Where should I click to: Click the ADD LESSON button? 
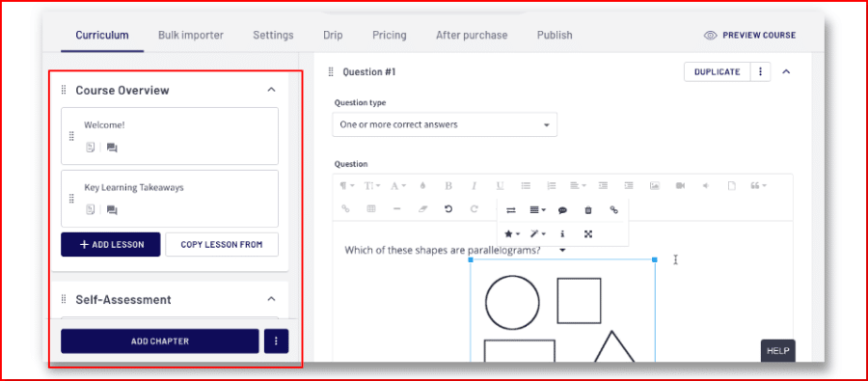111,244
